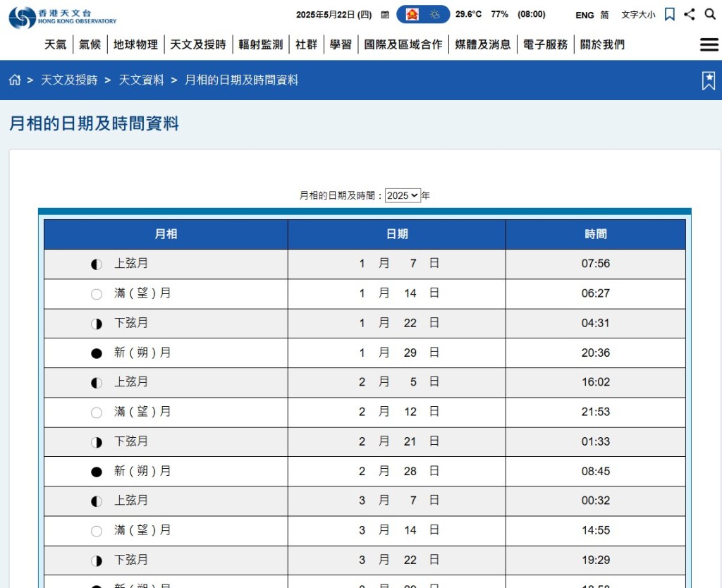Select the time 04:31 cell

pos(595,323)
